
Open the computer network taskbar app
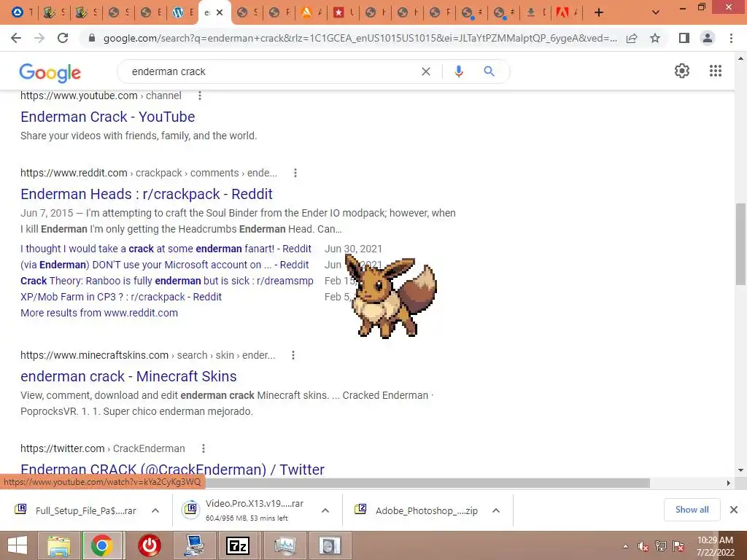pyautogui.click(x=195, y=545)
